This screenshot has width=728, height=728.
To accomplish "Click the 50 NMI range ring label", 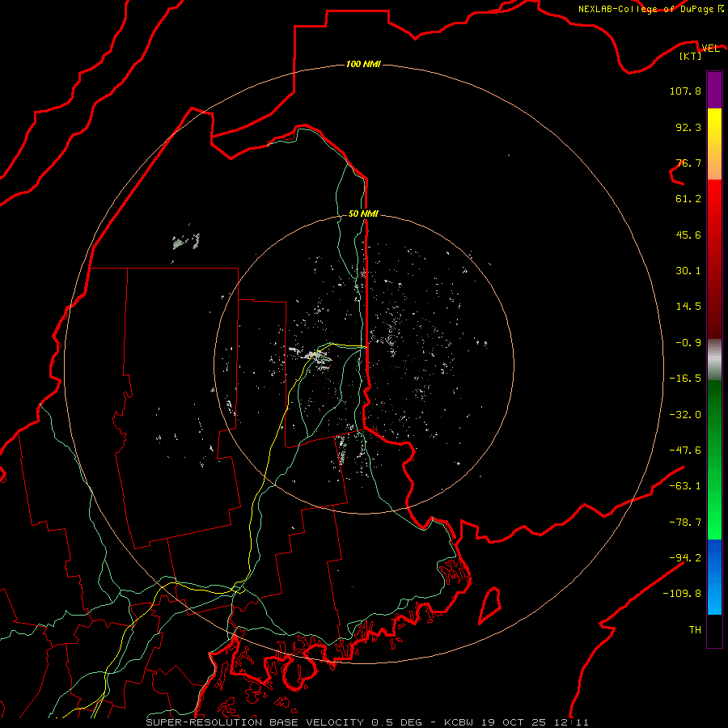I will click(x=363, y=214).
